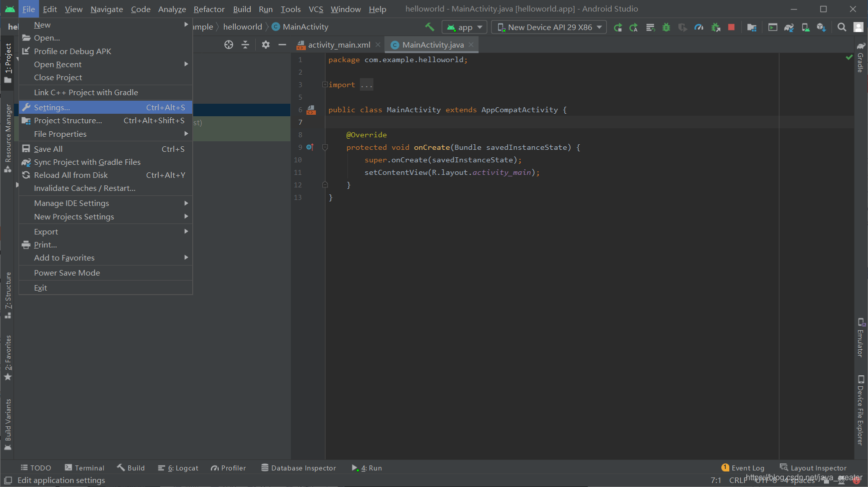Image resolution: width=868 pixels, height=487 pixels.
Task: Choose Close Project menu entry
Action: pyautogui.click(x=106, y=77)
